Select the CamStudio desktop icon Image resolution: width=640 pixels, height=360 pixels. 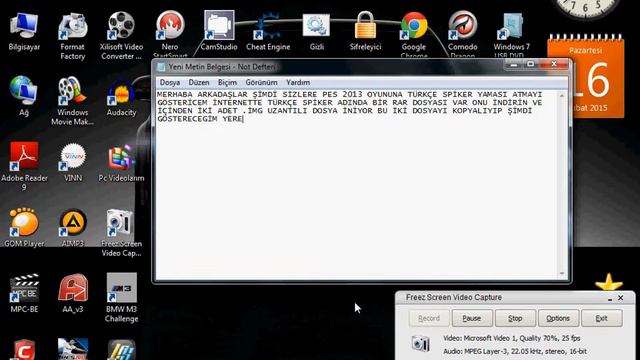tap(219, 25)
